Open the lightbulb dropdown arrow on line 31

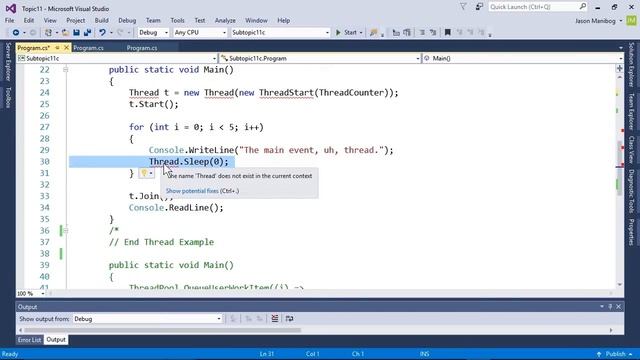pos(151,173)
